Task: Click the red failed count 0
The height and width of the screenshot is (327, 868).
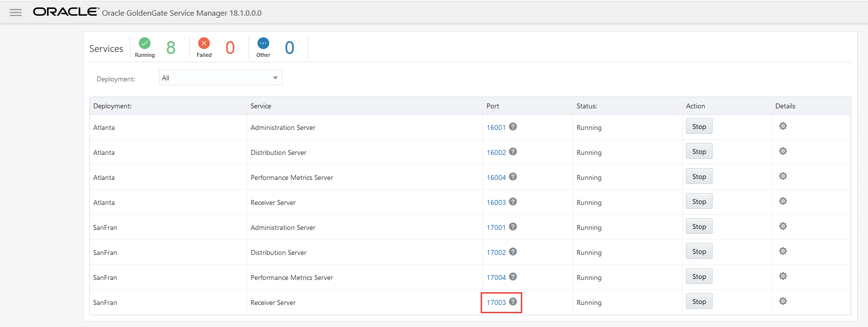Action: 230,48
